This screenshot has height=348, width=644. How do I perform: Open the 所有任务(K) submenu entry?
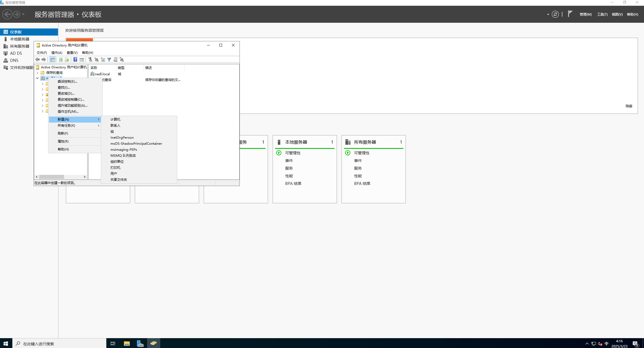tap(75, 126)
